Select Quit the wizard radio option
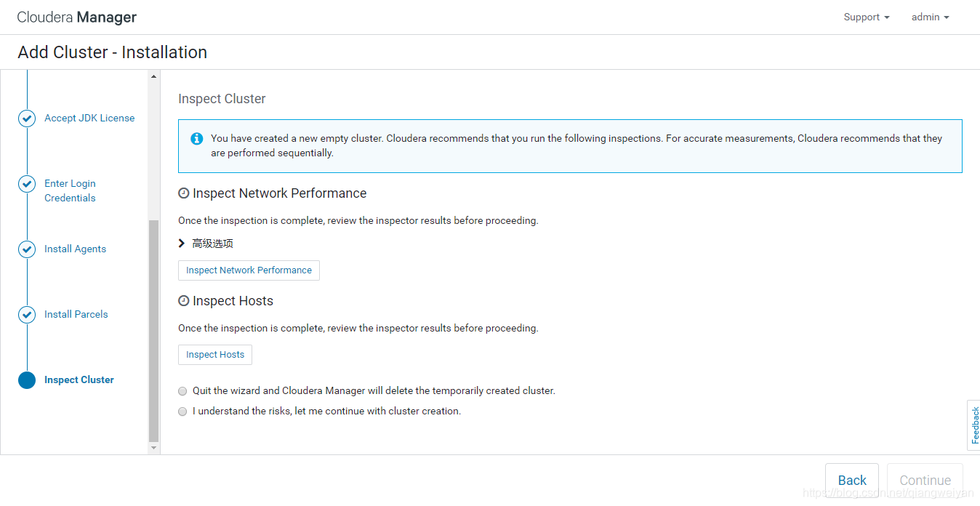This screenshot has height=506, width=980. coord(182,391)
